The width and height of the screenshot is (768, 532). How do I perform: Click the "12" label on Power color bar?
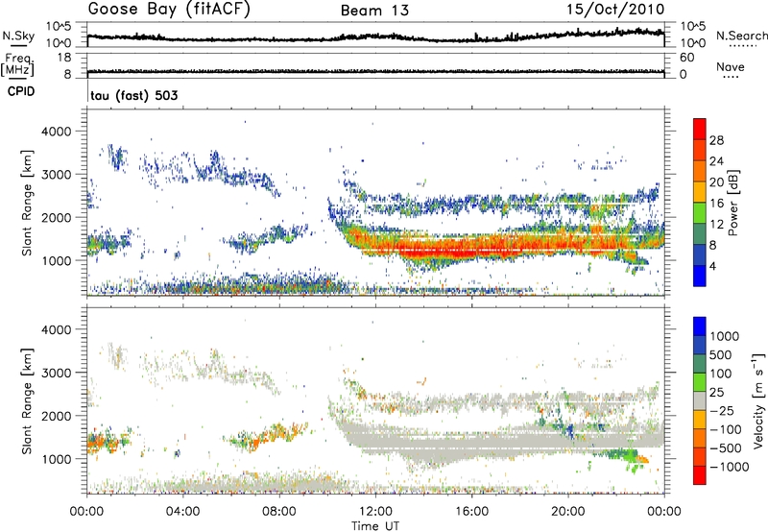point(716,225)
